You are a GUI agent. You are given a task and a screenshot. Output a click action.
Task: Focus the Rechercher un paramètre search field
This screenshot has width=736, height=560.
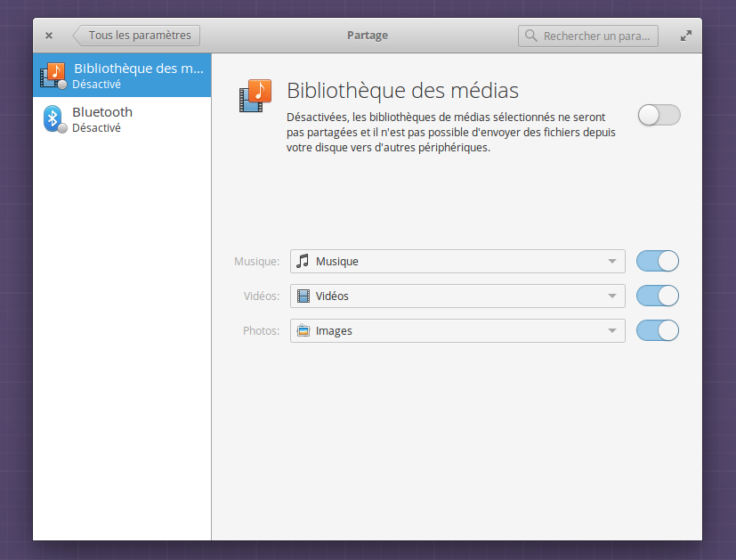click(x=587, y=37)
